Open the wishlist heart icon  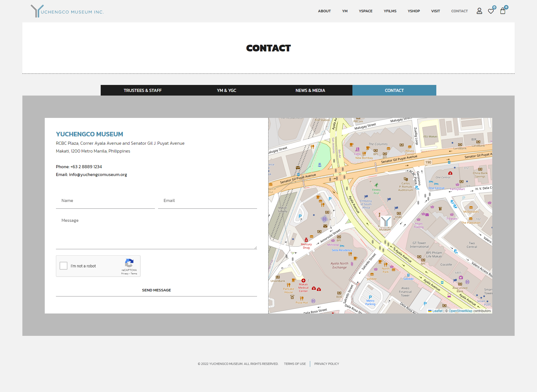[491, 11]
